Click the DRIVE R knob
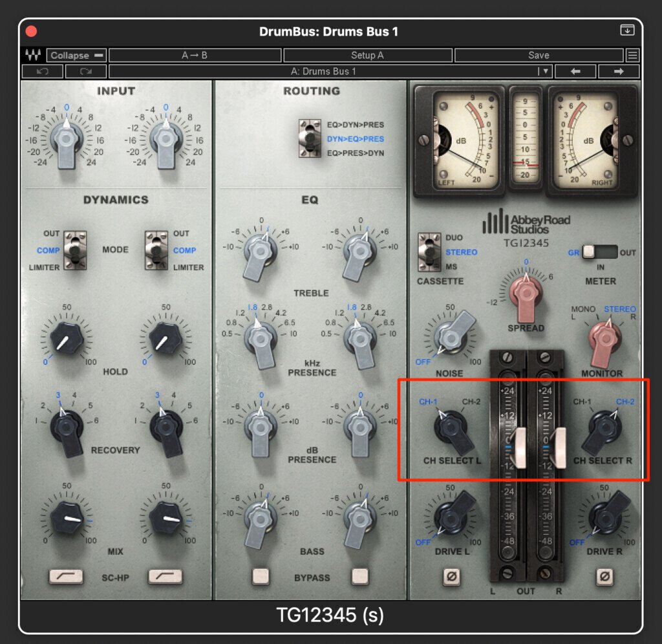Image resolution: width=662 pixels, height=644 pixels. click(x=604, y=516)
